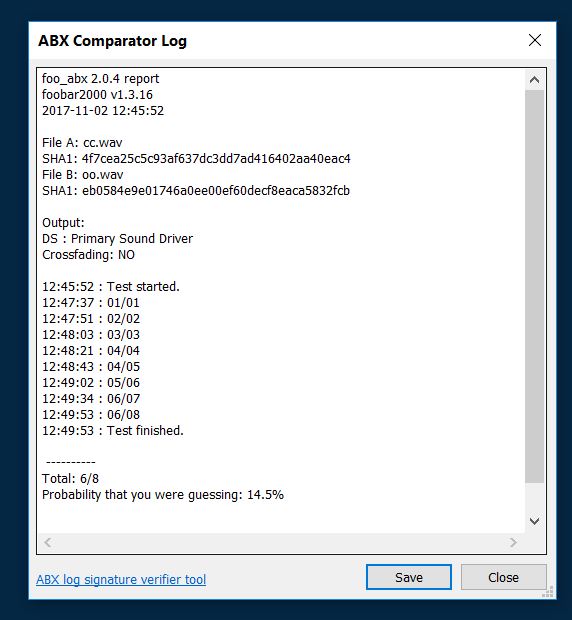572x620 pixels.
Task: Click the Save button
Action: pyautogui.click(x=409, y=577)
